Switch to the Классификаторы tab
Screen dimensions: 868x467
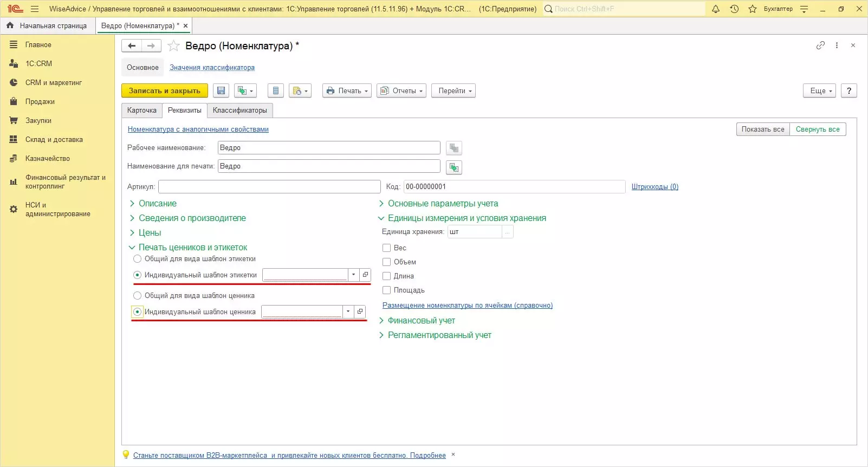[x=239, y=111]
